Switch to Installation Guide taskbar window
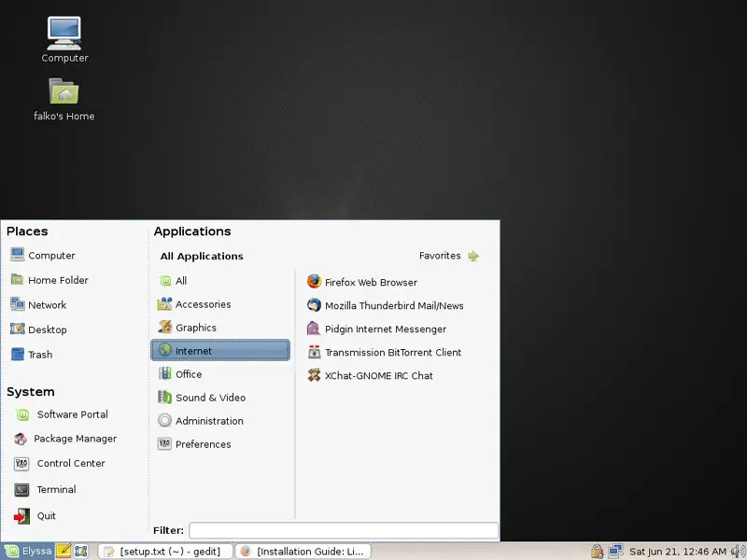Image resolution: width=747 pixels, height=560 pixels. click(303, 552)
